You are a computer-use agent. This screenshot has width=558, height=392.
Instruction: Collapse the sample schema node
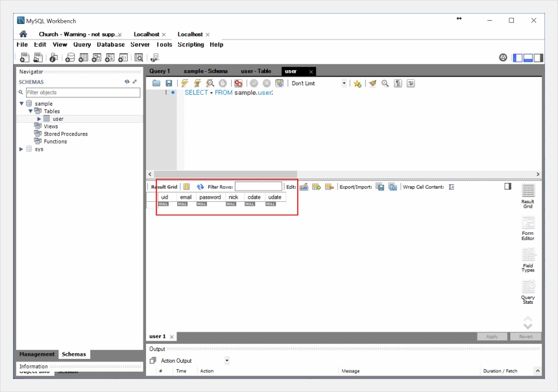21,104
